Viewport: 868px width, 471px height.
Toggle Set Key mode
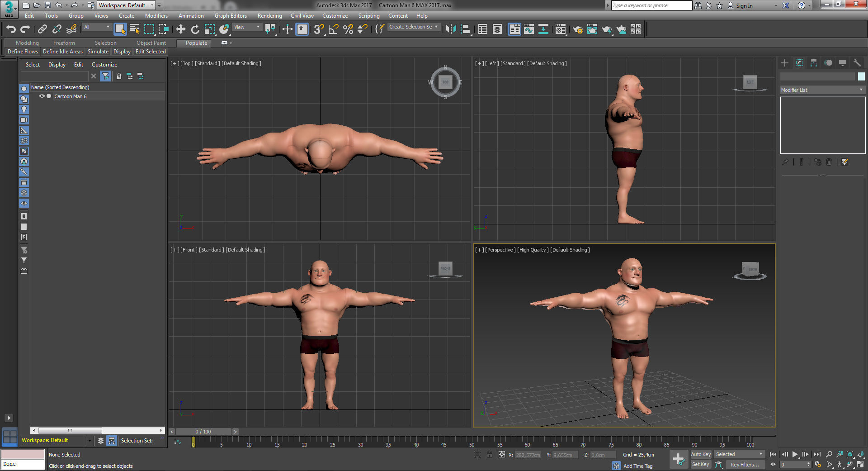pos(700,465)
